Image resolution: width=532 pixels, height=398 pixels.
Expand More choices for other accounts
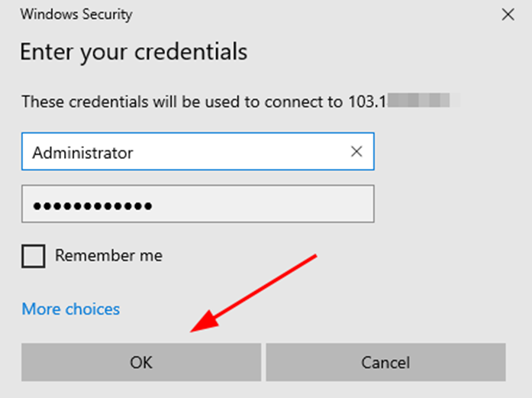pos(71,309)
